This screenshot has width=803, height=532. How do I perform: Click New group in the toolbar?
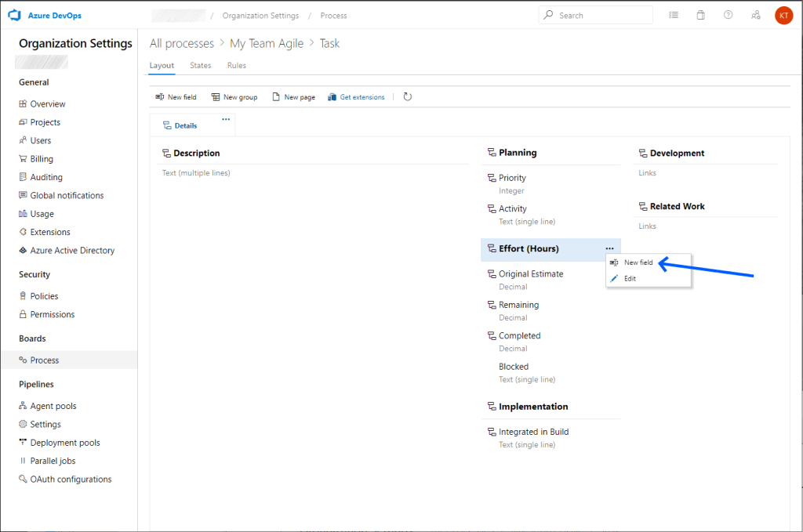234,97
